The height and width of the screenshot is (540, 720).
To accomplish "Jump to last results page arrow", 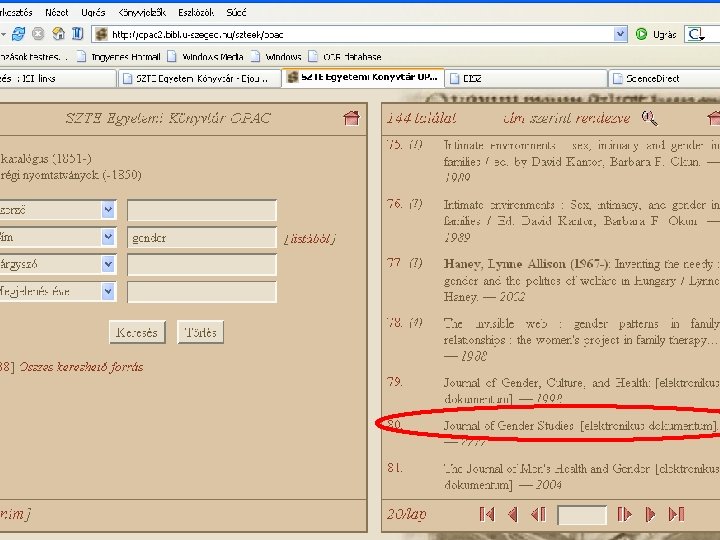I will click(676, 514).
